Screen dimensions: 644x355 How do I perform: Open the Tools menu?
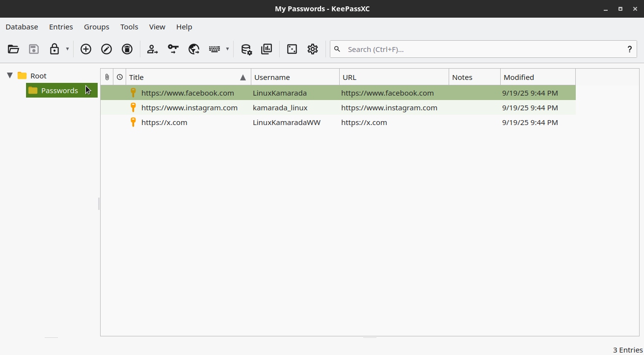pyautogui.click(x=129, y=27)
